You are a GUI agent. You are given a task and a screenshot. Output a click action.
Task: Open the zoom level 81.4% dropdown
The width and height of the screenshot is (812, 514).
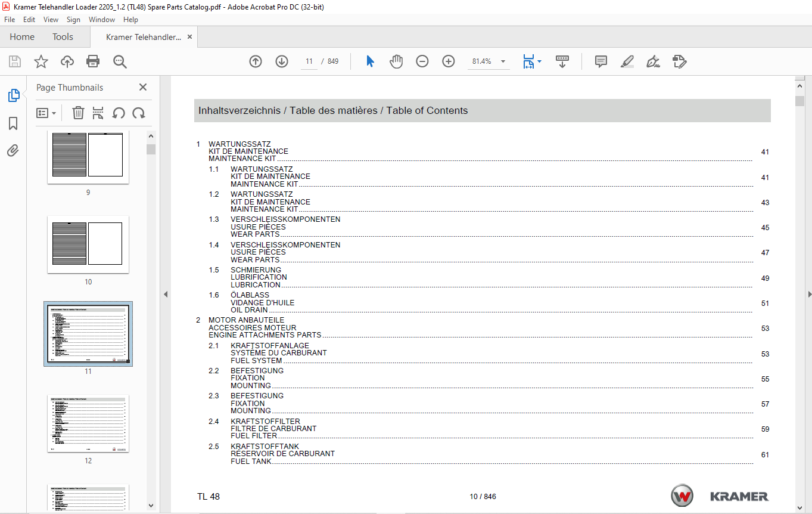pos(503,61)
